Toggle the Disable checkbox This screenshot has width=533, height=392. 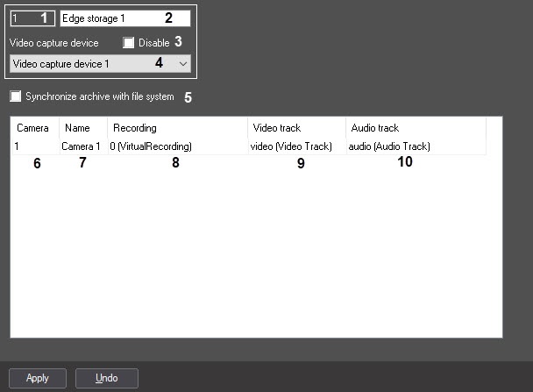click(129, 42)
